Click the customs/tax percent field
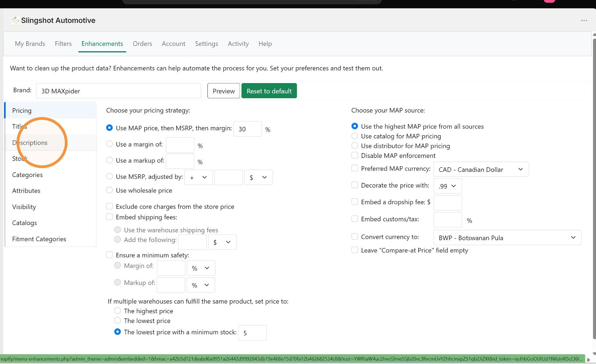 coord(448,220)
